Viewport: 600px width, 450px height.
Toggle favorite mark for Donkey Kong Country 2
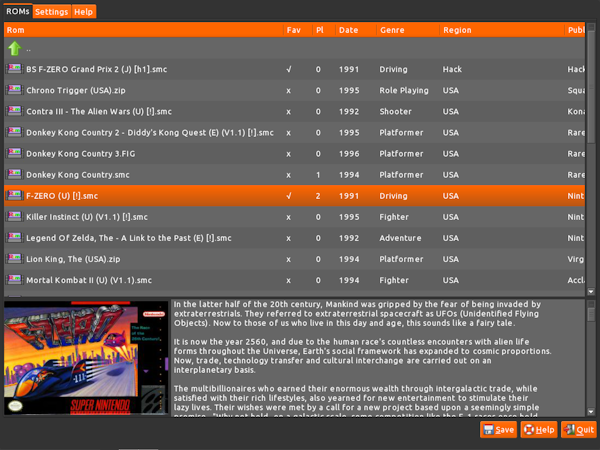pyautogui.click(x=289, y=133)
